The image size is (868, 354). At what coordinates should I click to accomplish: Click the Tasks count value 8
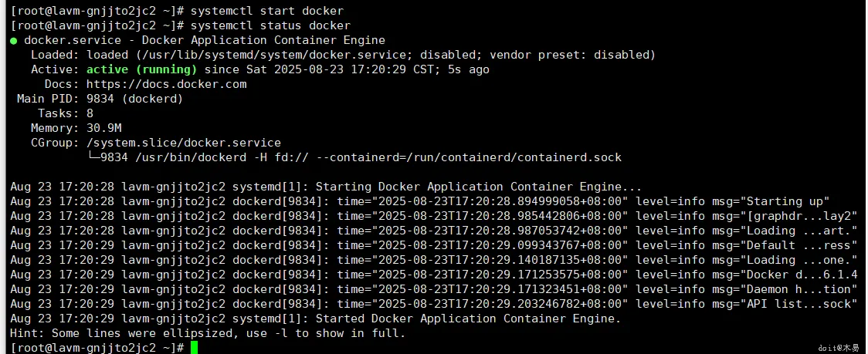click(90, 113)
